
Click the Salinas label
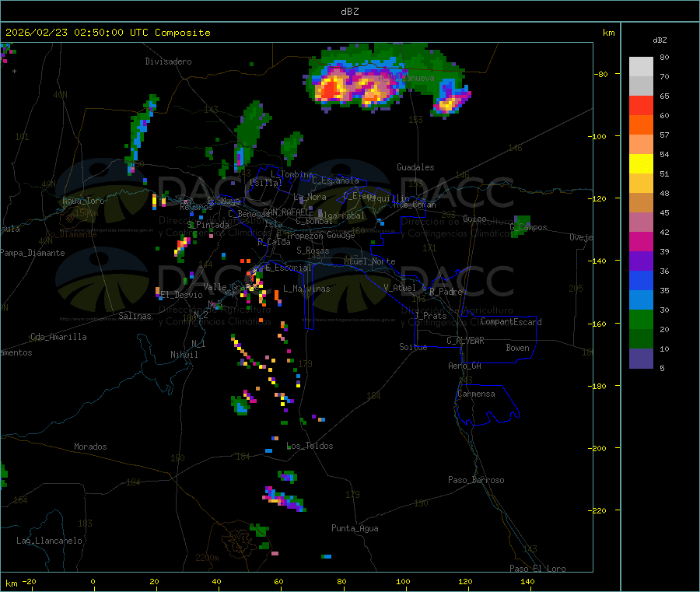click(135, 316)
